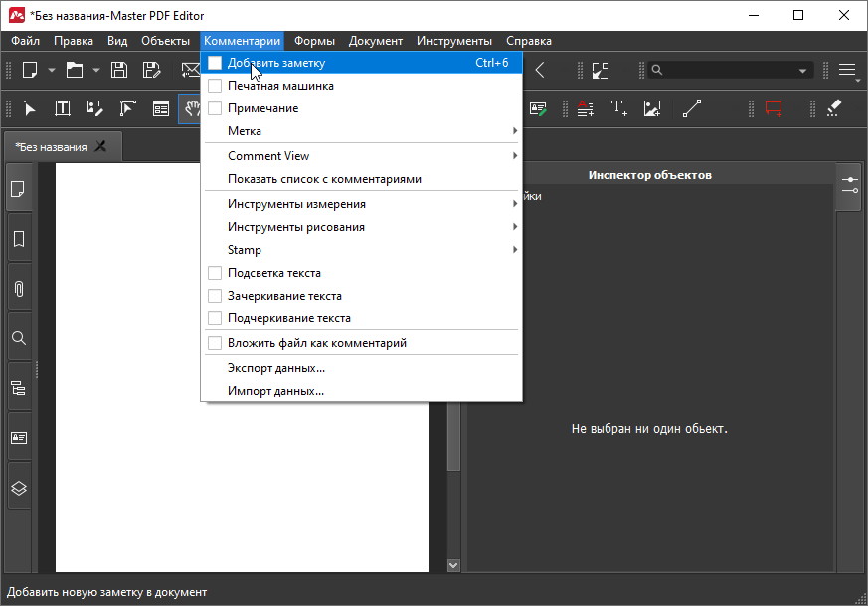Open the Справка menu
Screen dimensions: 868x606
529,41
